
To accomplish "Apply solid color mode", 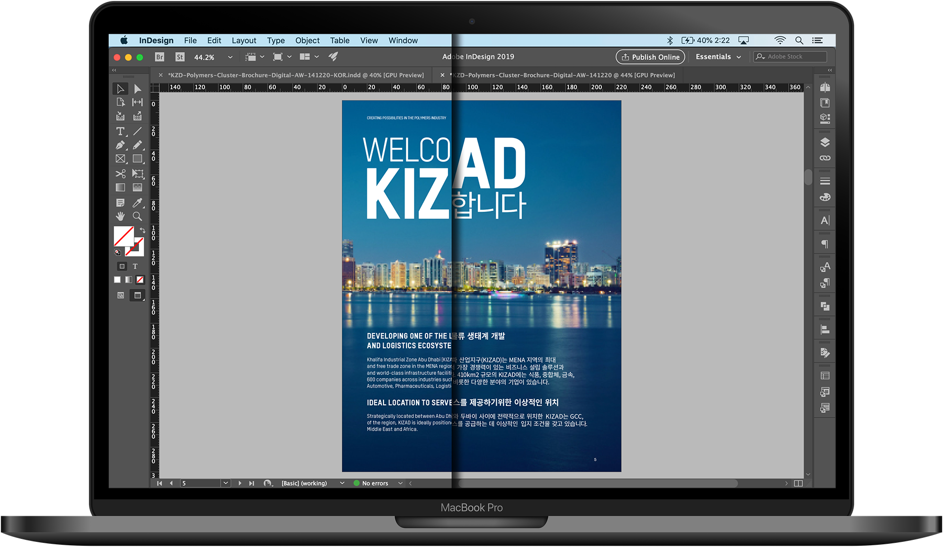I will click(117, 280).
